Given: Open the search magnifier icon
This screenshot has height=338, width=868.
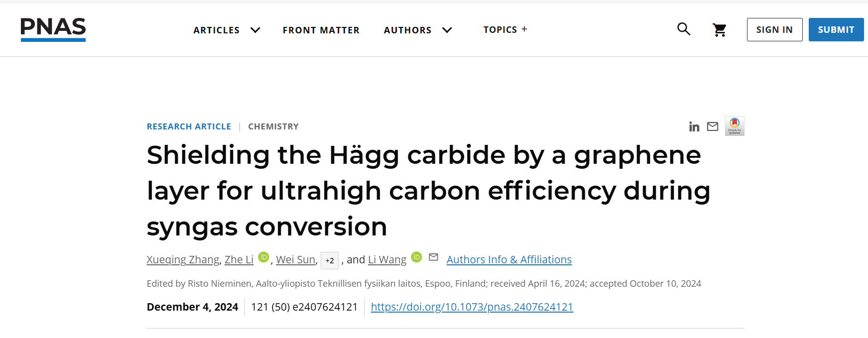Looking at the screenshot, I should tap(684, 29).
